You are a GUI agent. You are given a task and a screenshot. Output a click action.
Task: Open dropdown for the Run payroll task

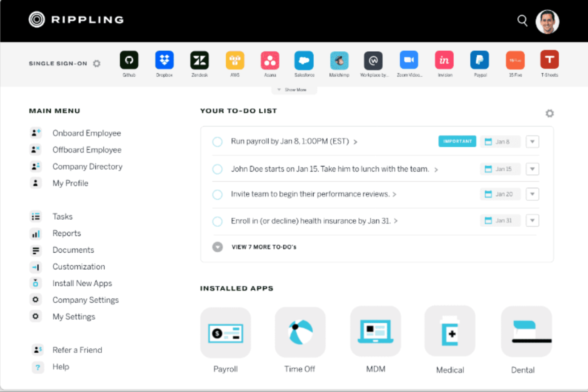[x=532, y=142]
